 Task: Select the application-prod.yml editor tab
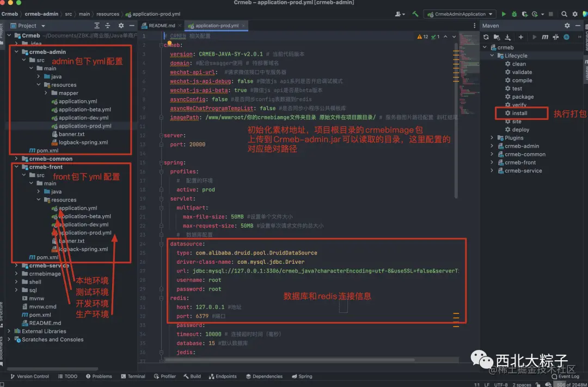pyautogui.click(x=217, y=26)
